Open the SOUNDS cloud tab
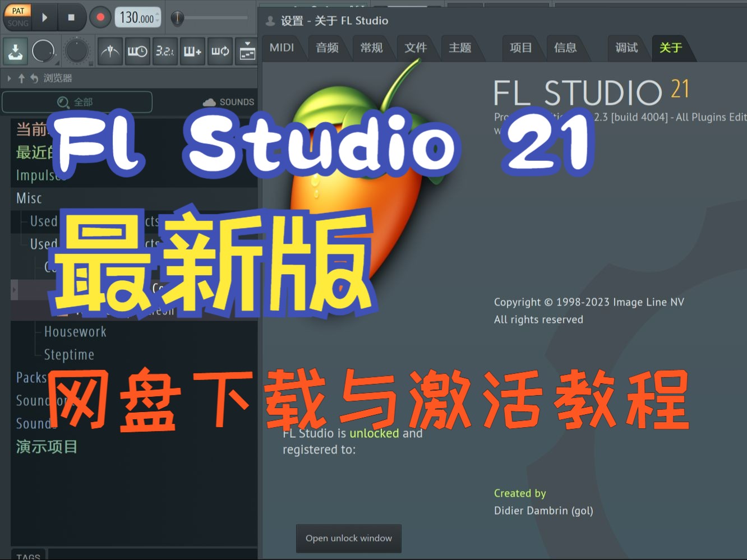 [229, 102]
